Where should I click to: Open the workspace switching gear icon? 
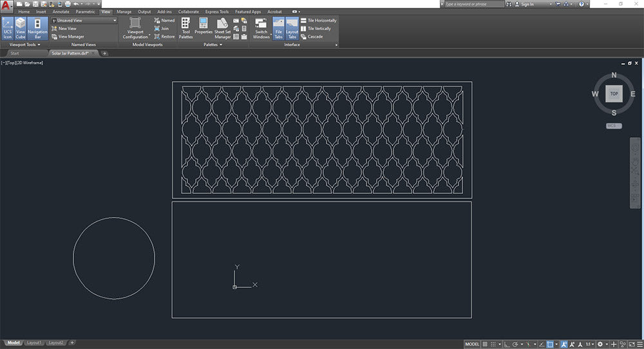point(600,344)
